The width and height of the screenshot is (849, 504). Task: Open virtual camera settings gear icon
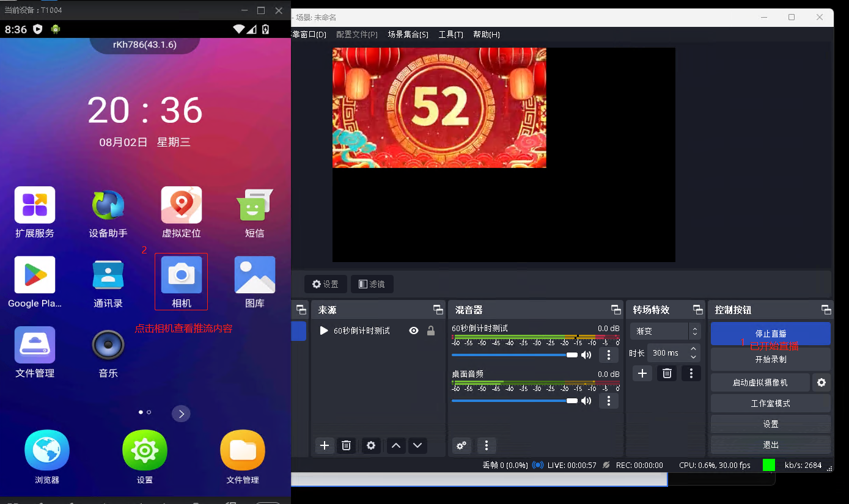click(821, 382)
